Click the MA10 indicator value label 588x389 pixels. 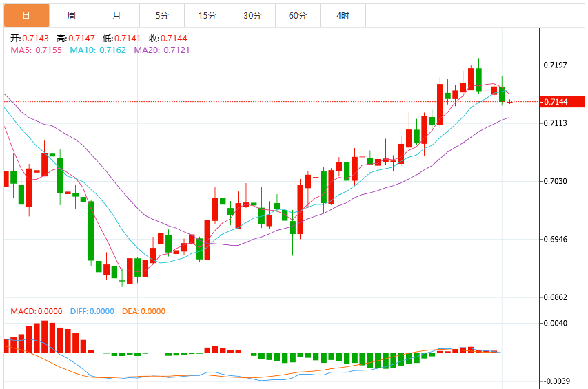point(98,50)
